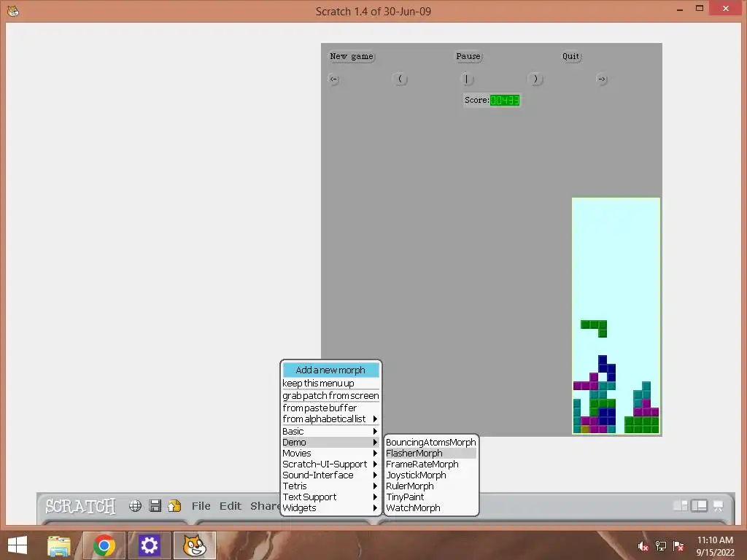Viewport: 747px width, 560px height.
Task: Click the globe language icon
Action: [x=135, y=506]
